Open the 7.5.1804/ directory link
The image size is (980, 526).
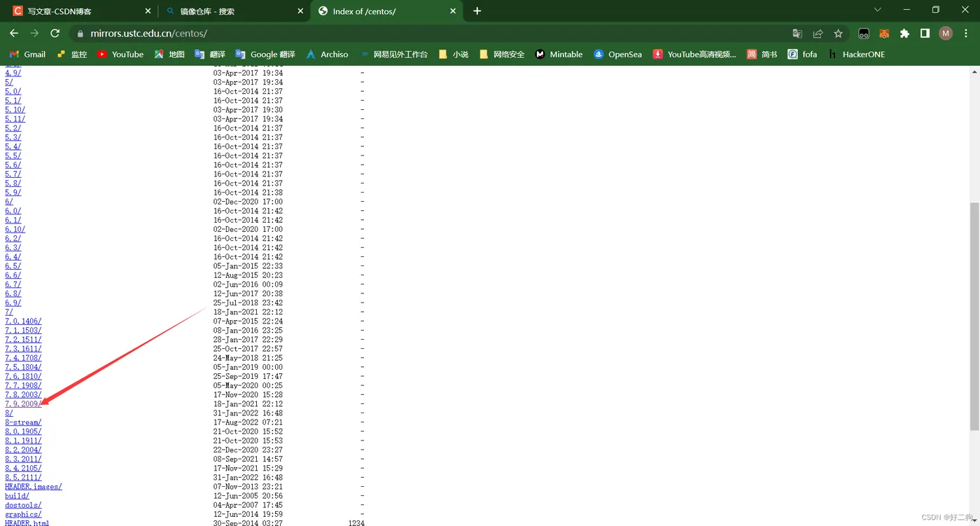click(23, 367)
